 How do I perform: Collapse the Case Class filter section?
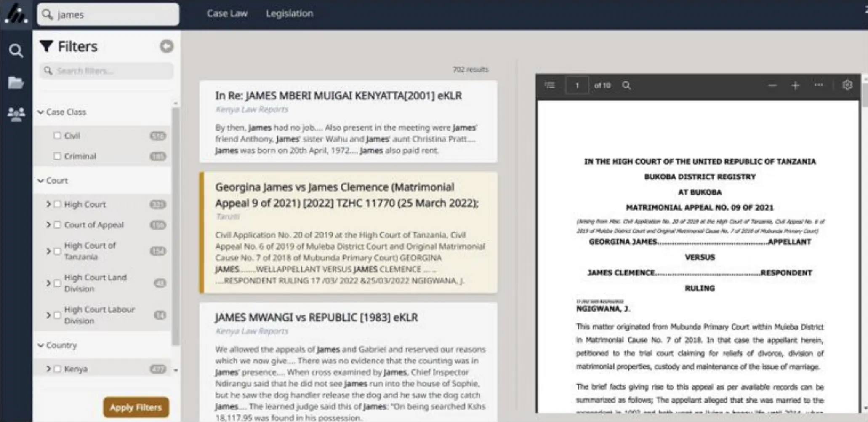[41, 112]
